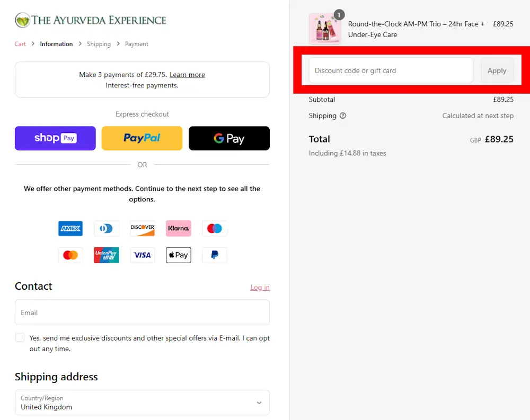The width and height of the screenshot is (530, 420).
Task: Click the Total £89.25 amount
Action: click(499, 139)
